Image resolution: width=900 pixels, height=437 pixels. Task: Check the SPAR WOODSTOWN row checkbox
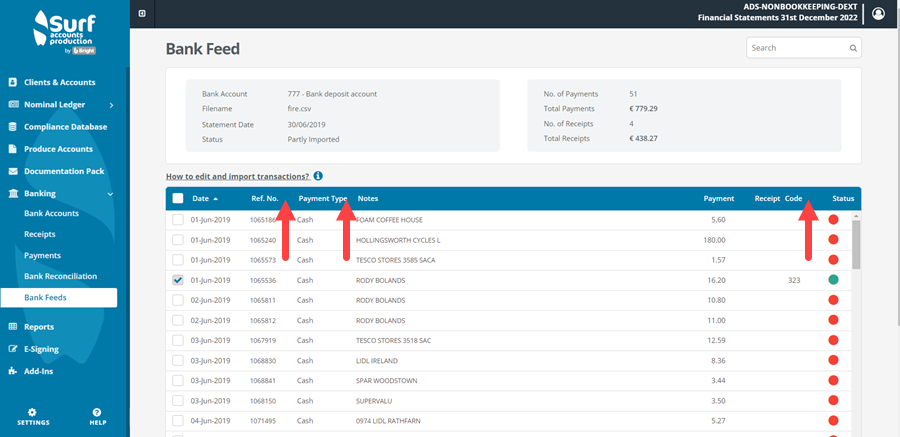(178, 380)
